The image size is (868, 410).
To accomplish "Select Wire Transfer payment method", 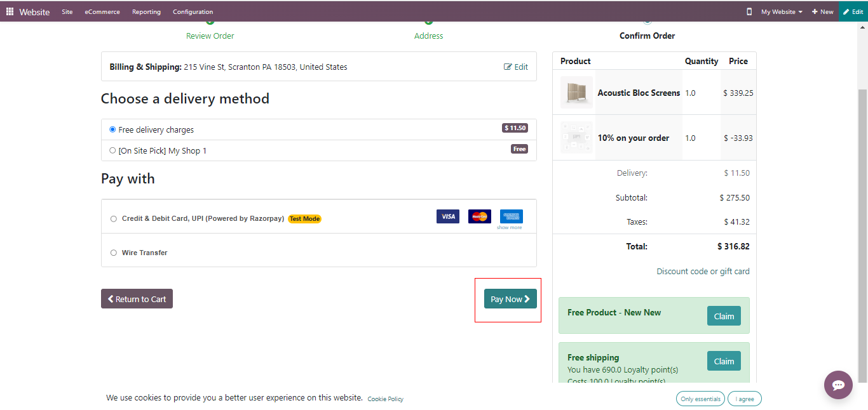I will pos(114,253).
